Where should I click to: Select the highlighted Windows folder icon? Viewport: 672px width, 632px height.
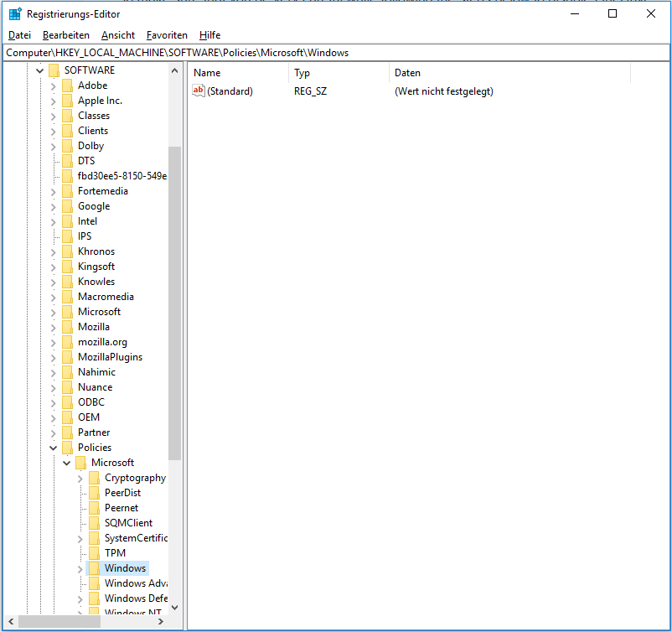point(95,568)
